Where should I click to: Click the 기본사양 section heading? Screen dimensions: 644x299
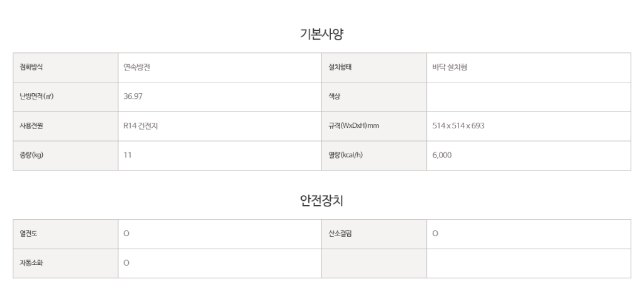pyautogui.click(x=321, y=34)
